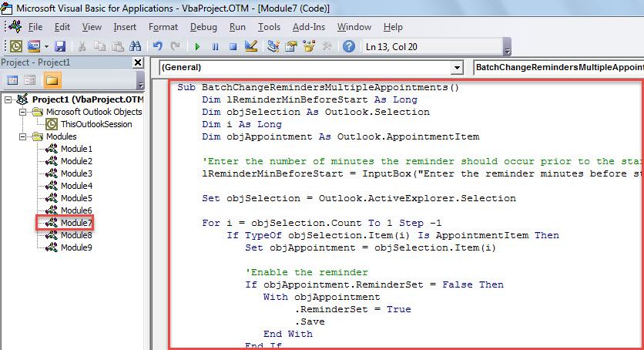Click the .ReminderSet = True code line
Screen dimensions: 644x350
(x=353, y=309)
